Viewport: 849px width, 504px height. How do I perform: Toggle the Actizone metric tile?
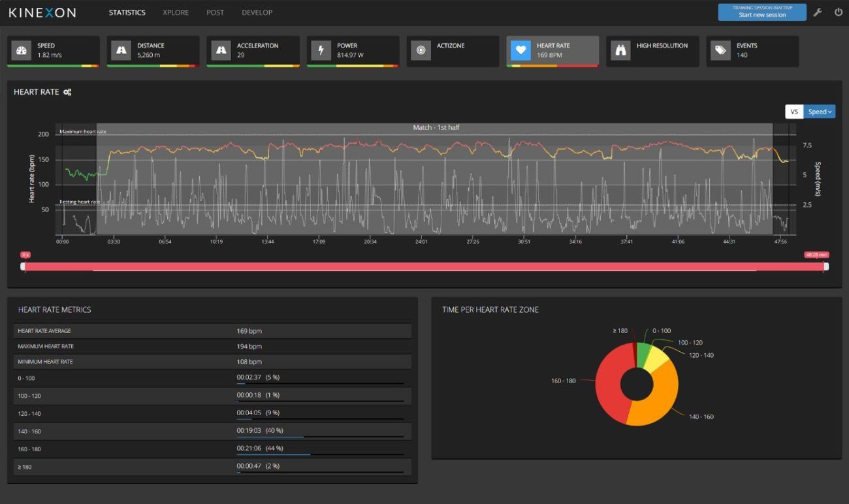pyautogui.click(x=453, y=51)
